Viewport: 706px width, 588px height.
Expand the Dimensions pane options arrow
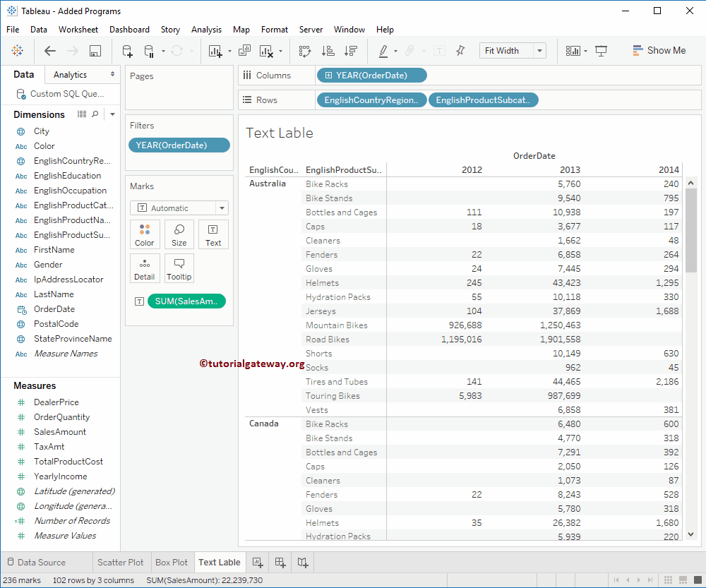[x=112, y=114]
